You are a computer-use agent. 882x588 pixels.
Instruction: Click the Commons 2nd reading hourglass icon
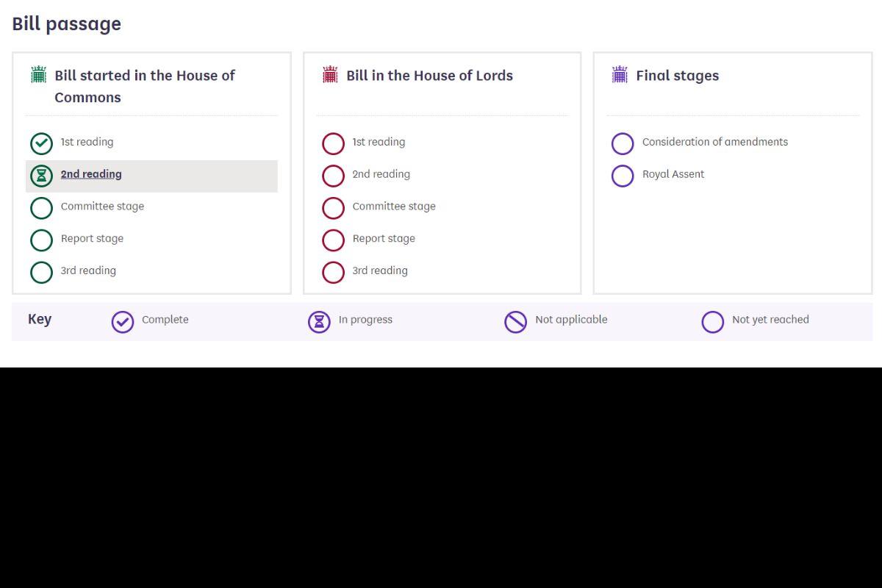[x=41, y=176]
